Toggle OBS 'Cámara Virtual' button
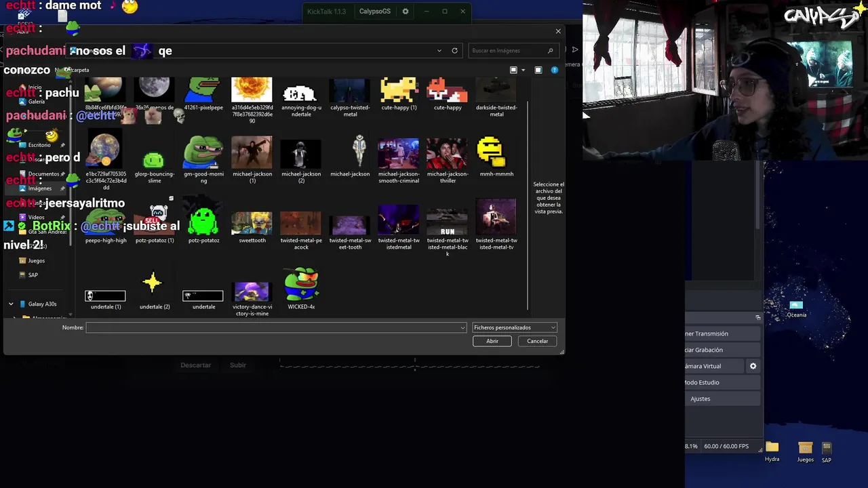Screen dimensions: 868x488 point(715,366)
